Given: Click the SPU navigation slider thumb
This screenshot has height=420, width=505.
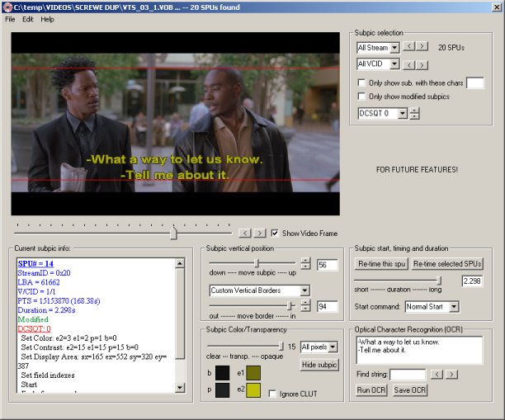Looking at the screenshot, I should (173, 234).
